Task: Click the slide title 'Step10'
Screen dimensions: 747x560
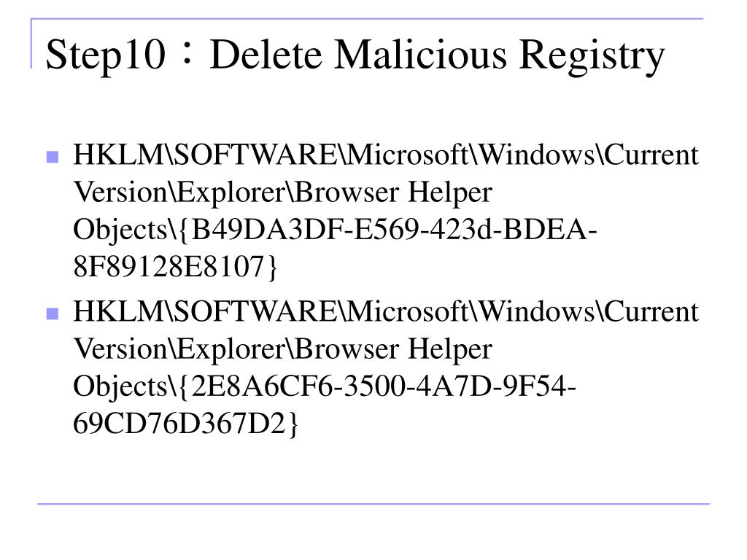Action: (x=106, y=55)
